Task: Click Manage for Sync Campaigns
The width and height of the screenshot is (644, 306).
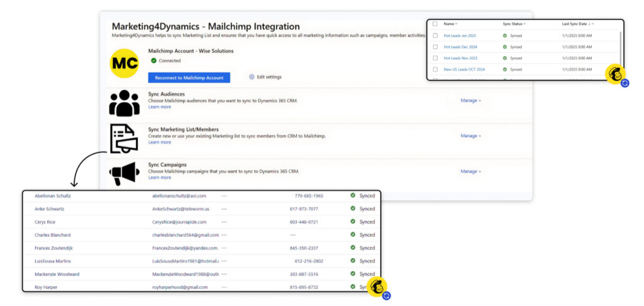Action: click(x=470, y=171)
